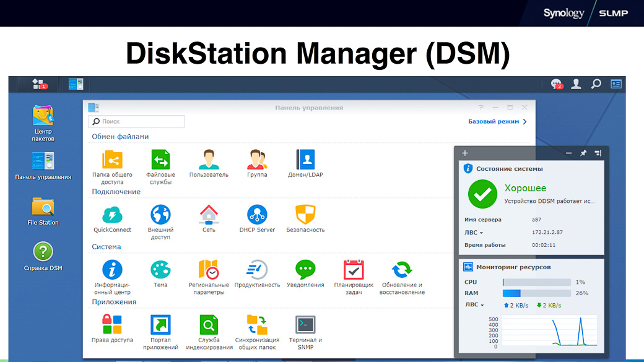Open the Группа icon
644x362 pixels.
(257, 163)
